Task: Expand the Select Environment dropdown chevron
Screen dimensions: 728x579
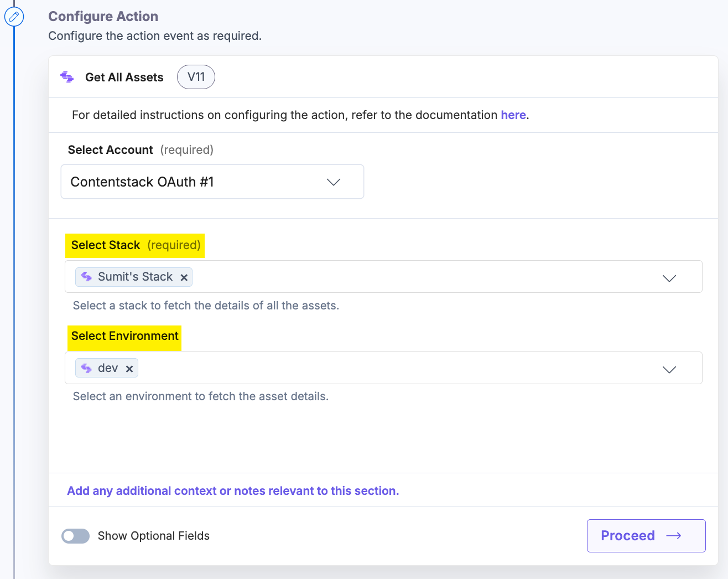Action: [669, 369]
